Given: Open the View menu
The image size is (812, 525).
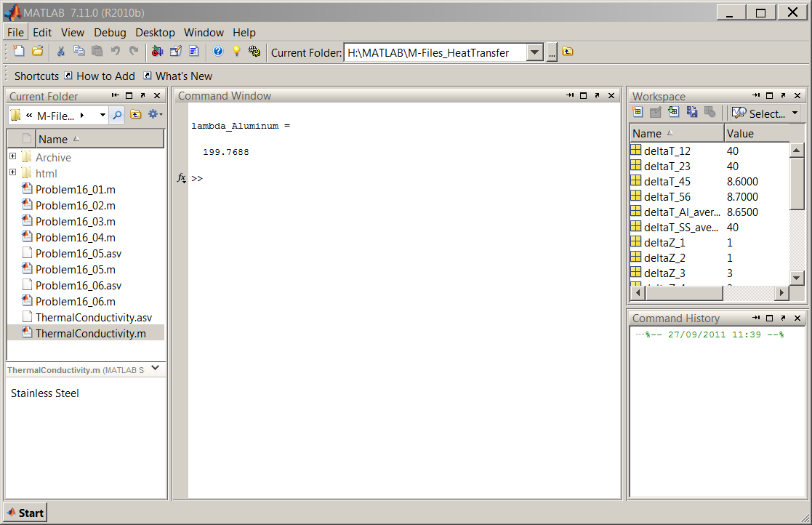Looking at the screenshot, I should tap(73, 33).
